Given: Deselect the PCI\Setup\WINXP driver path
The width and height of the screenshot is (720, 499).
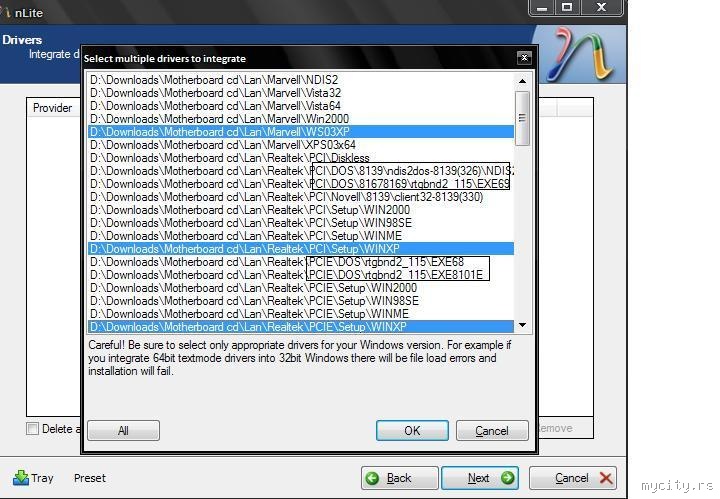Looking at the screenshot, I should [301, 249].
